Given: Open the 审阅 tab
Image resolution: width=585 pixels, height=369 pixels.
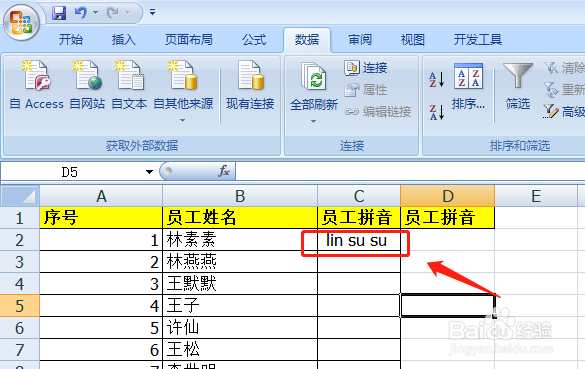Looking at the screenshot, I should [x=360, y=39].
